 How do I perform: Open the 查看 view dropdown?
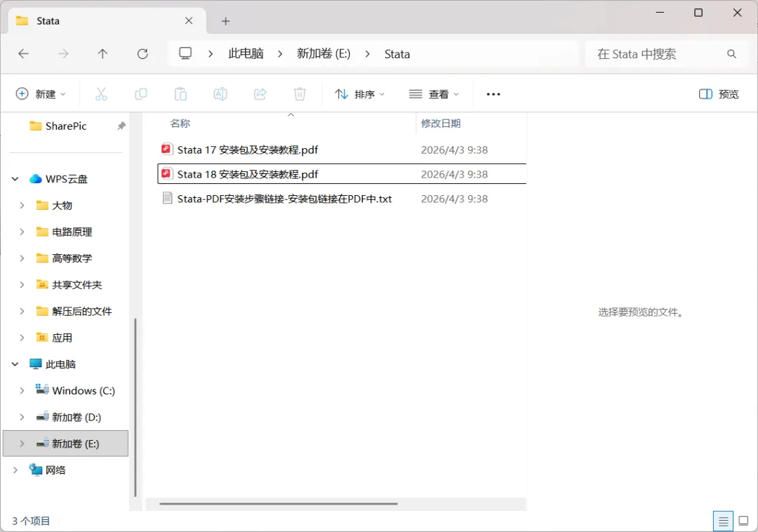434,94
